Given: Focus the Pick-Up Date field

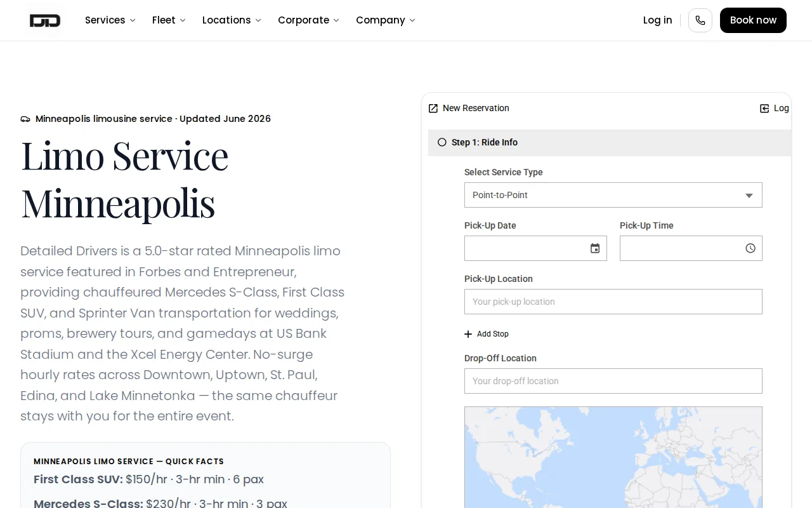Looking at the screenshot, I should (x=535, y=248).
